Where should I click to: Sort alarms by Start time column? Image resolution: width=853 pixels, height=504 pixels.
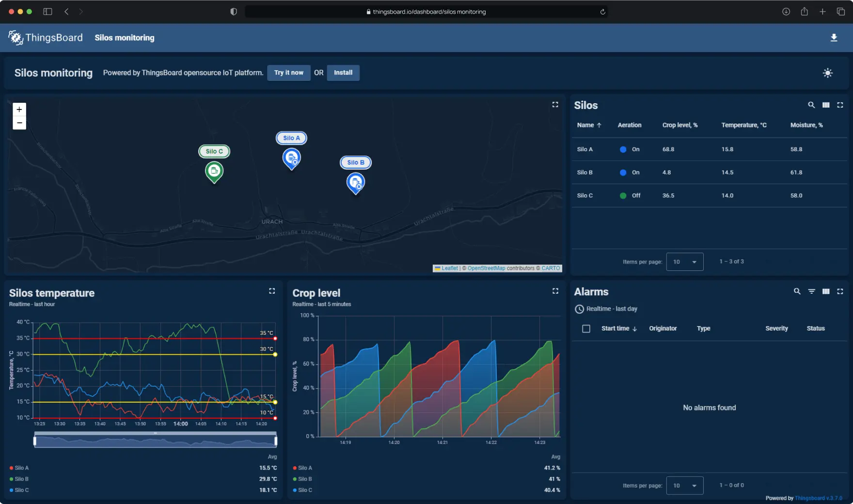[619, 329]
